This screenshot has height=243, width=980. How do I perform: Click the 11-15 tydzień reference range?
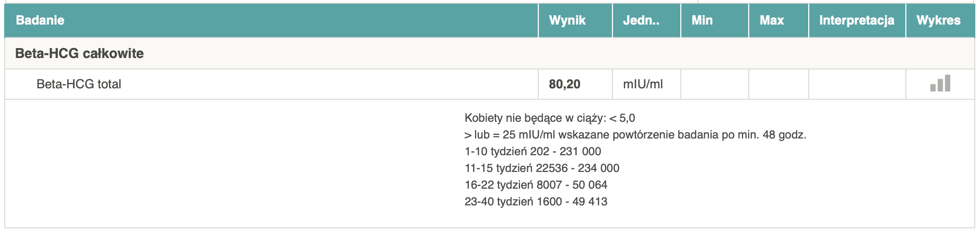point(541,168)
